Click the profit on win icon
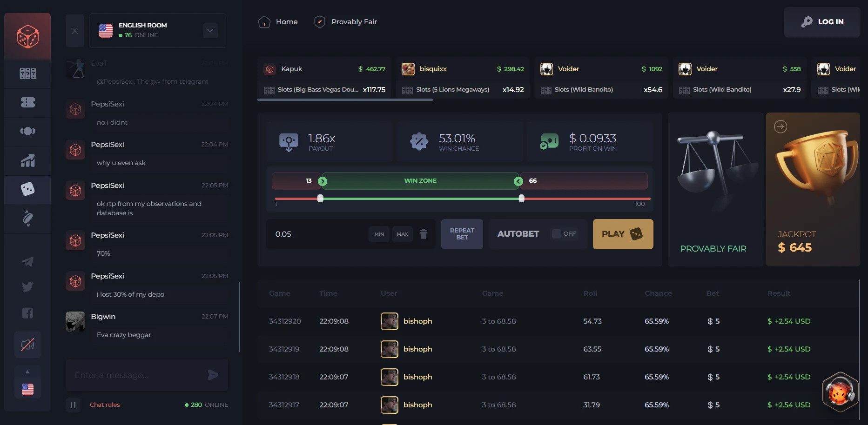Image resolution: width=868 pixels, height=425 pixels. click(x=549, y=141)
